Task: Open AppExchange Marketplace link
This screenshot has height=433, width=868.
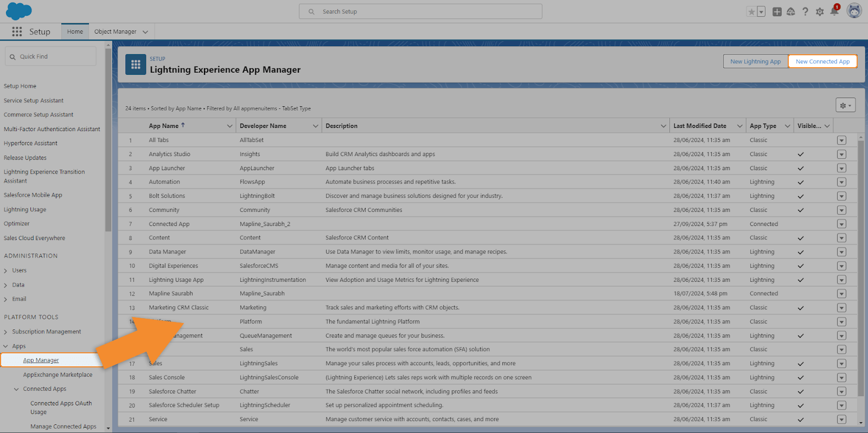Action: [x=58, y=375]
